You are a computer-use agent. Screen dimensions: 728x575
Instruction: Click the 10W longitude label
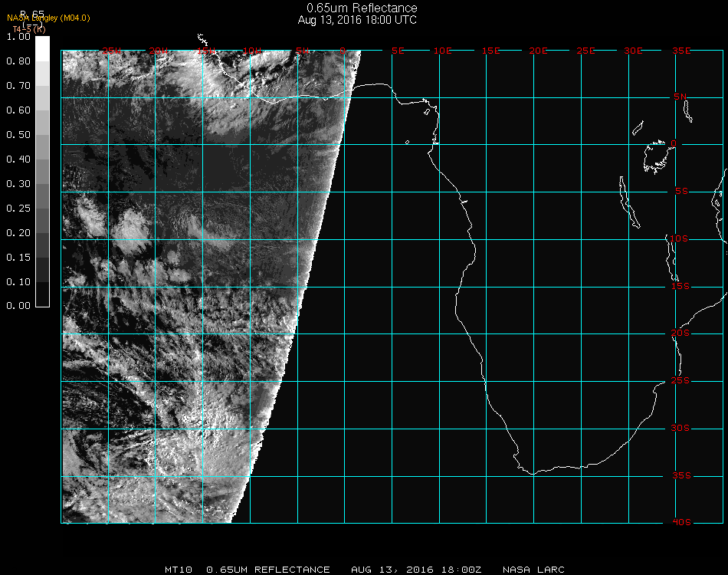coord(253,51)
